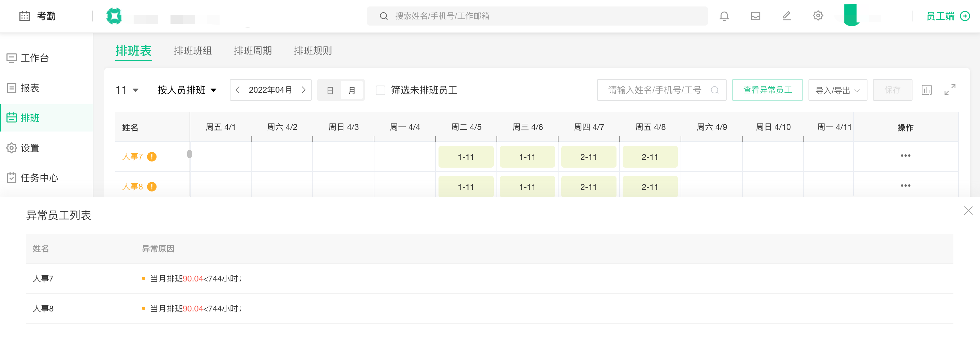Open more actions for 人事8 row

(x=905, y=186)
